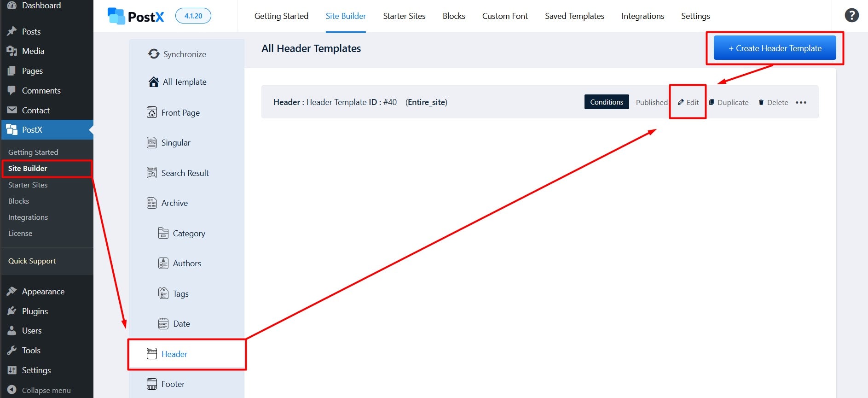Click the Authors template icon
The height and width of the screenshot is (398, 868).
coord(163,263)
